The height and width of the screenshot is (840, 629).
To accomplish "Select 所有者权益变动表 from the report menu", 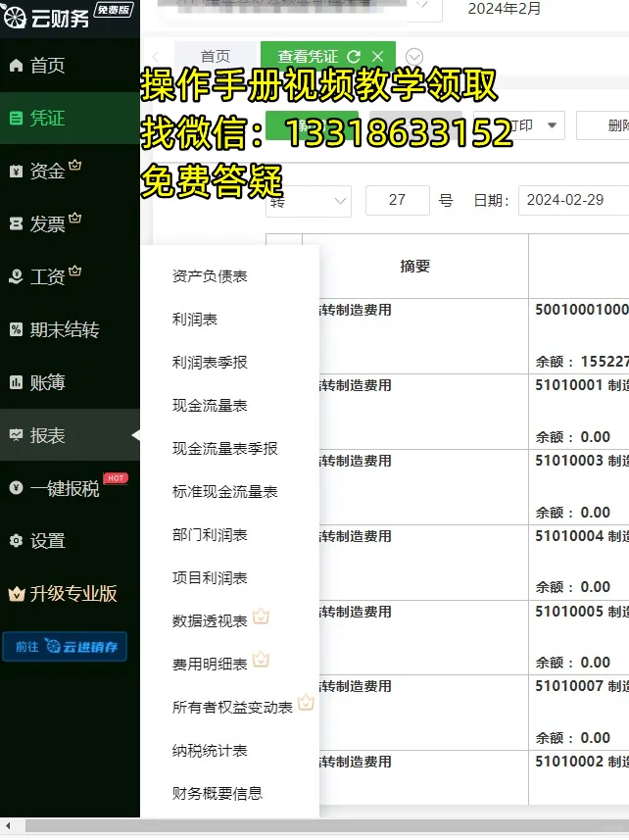I will click(232, 708).
